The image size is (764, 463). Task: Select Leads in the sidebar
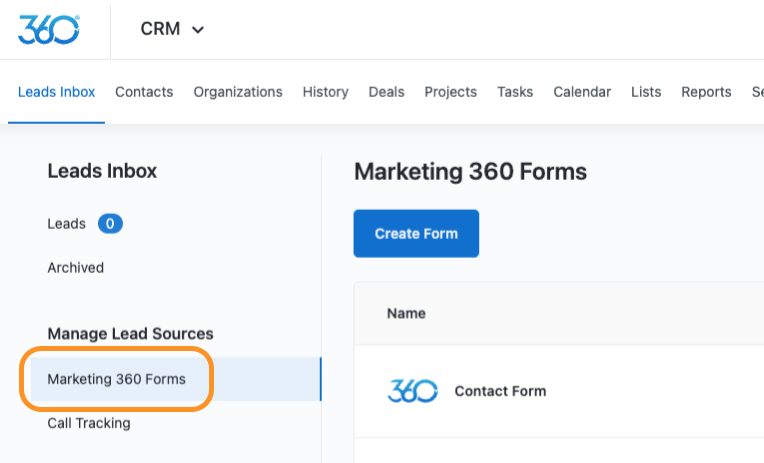point(66,224)
